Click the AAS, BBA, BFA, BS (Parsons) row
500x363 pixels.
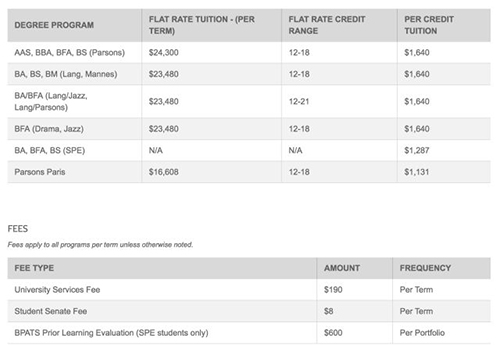[x=249, y=53]
